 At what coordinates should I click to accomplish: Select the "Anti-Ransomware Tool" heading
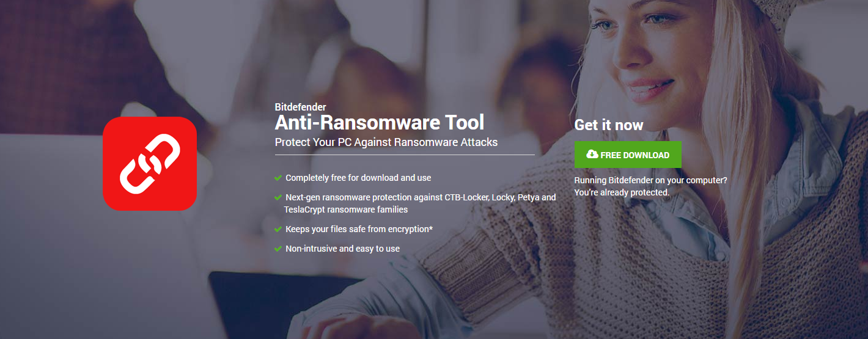[x=379, y=122]
